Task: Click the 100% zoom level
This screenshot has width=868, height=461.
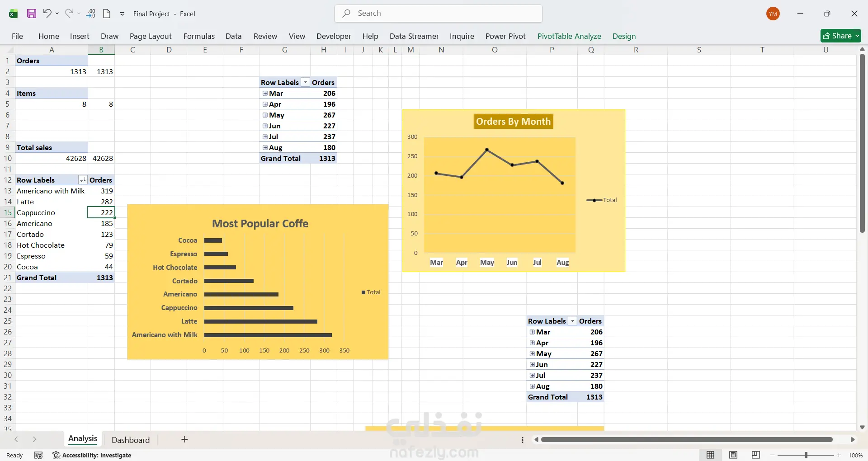Action: click(x=855, y=455)
